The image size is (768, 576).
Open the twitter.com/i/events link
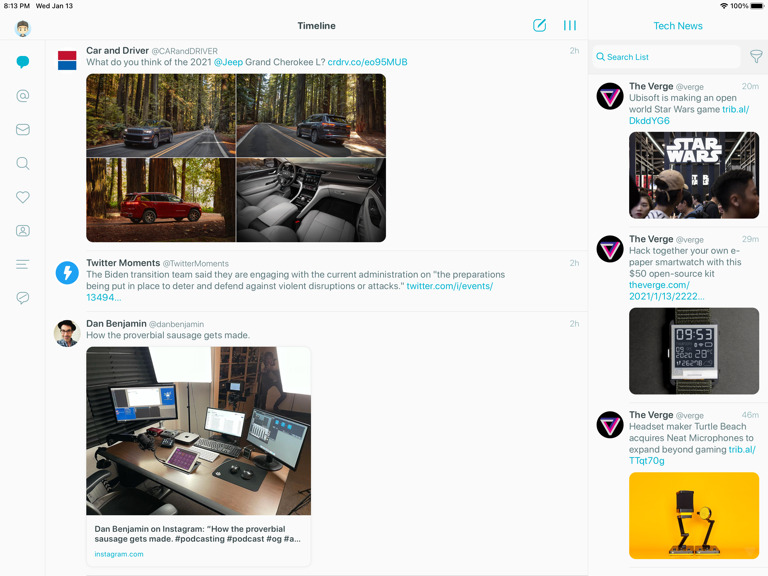click(x=450, y=286)
